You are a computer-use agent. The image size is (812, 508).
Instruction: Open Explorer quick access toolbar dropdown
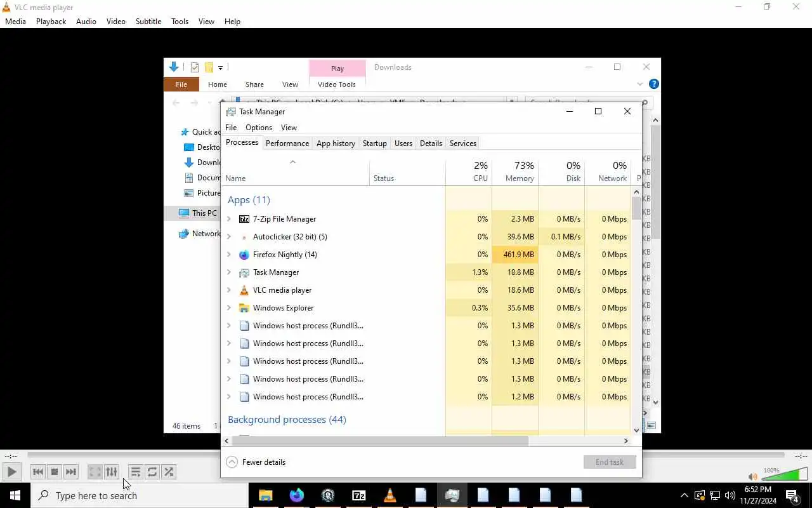tap(220, 67)
